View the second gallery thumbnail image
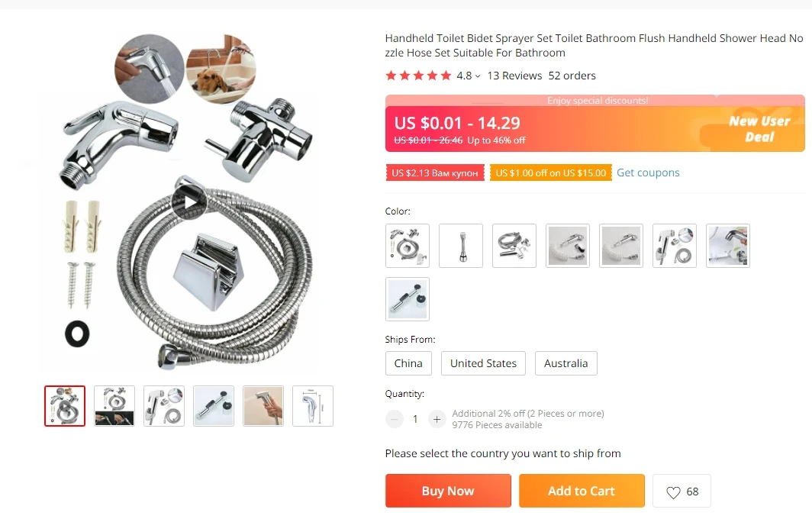 114,406
